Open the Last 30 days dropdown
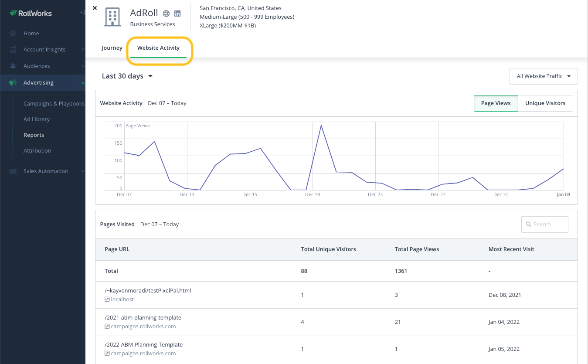 point(127,76)
